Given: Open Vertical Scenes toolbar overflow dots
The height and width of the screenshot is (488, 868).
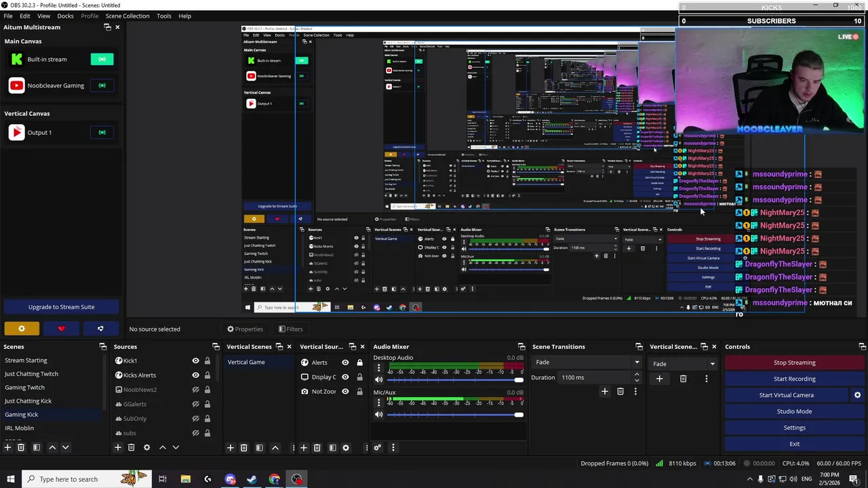Looking at the screenshot, I should point(293,447).
